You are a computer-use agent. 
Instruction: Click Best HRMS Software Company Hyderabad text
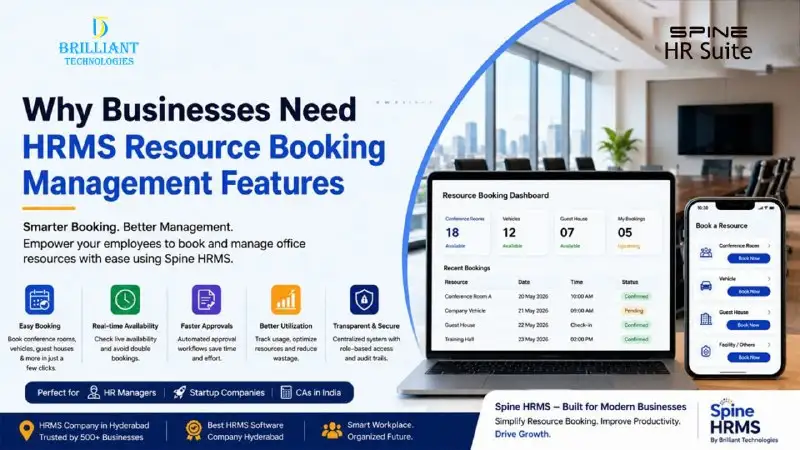pyautogui.click(x=245, y=431)
